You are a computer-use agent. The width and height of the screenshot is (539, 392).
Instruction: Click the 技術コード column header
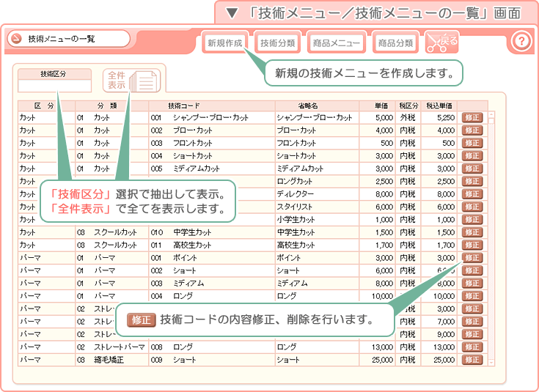click(183, 106)
